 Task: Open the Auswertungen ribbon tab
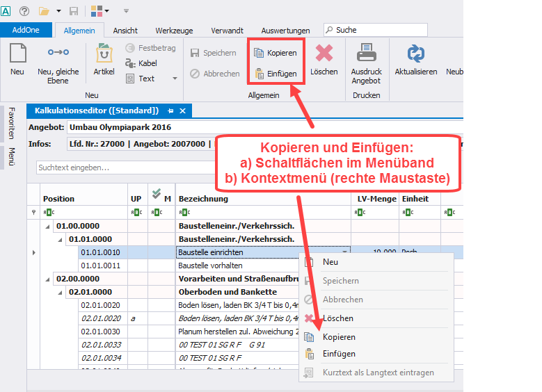click(285, 31)
